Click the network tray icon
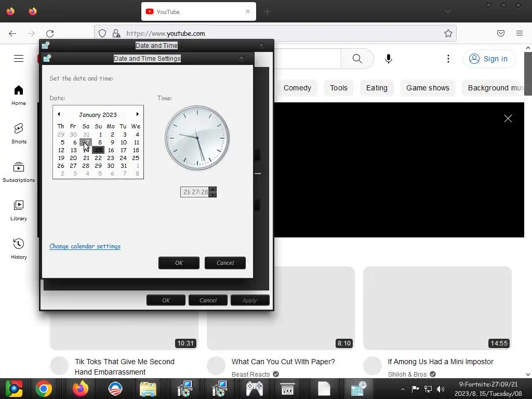This screenshot has width=532, height=399. [x=428, y=389]
